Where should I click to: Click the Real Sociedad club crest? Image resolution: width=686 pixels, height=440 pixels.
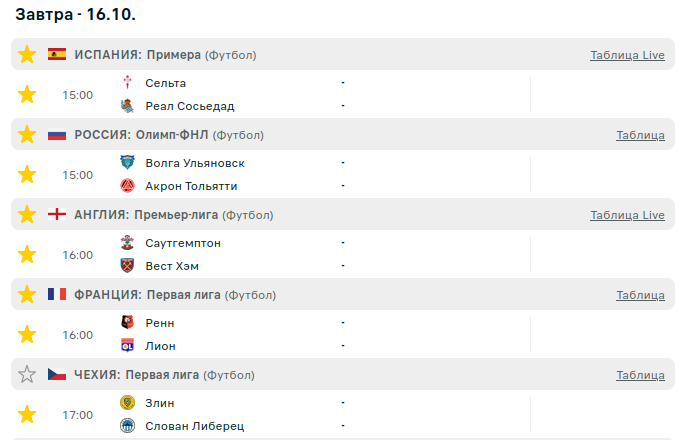[x=127, y=106]
